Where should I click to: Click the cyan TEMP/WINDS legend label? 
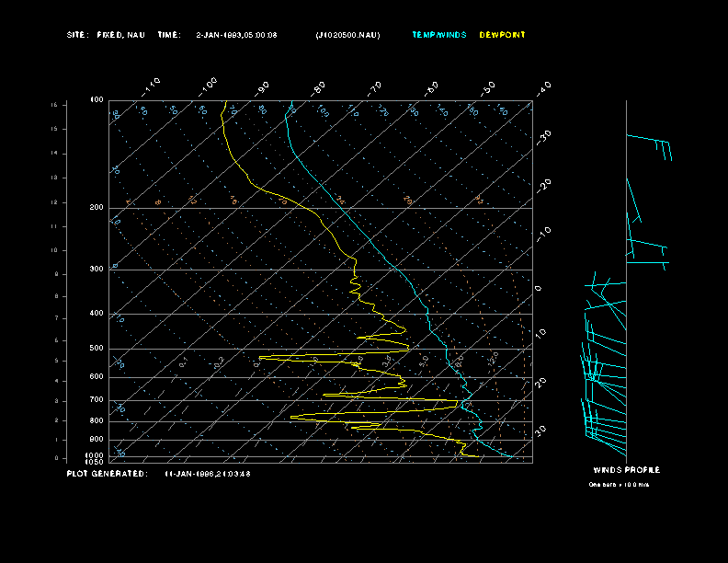(x=439, y=35)
